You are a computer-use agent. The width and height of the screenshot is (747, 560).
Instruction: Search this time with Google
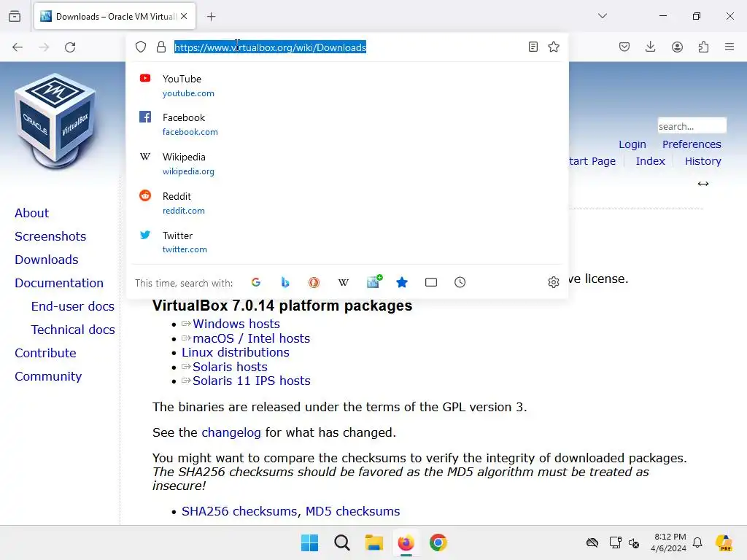click(256, 282)
